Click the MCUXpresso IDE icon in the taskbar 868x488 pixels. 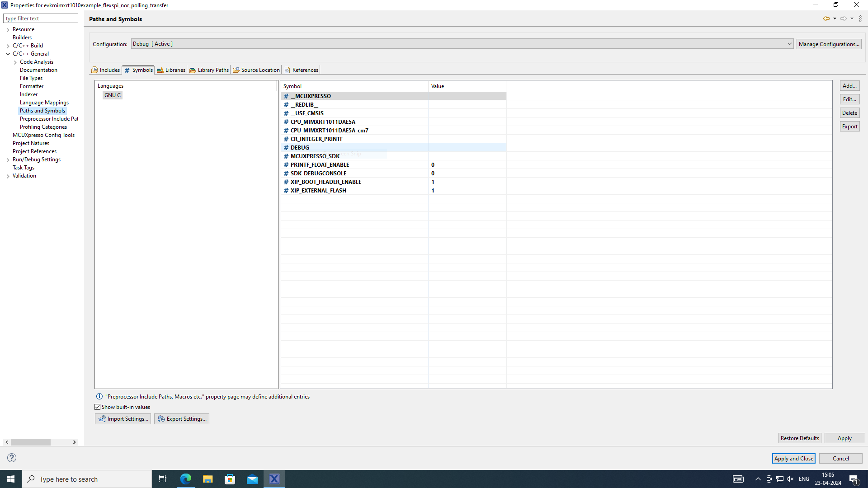(x=274, y=479)
